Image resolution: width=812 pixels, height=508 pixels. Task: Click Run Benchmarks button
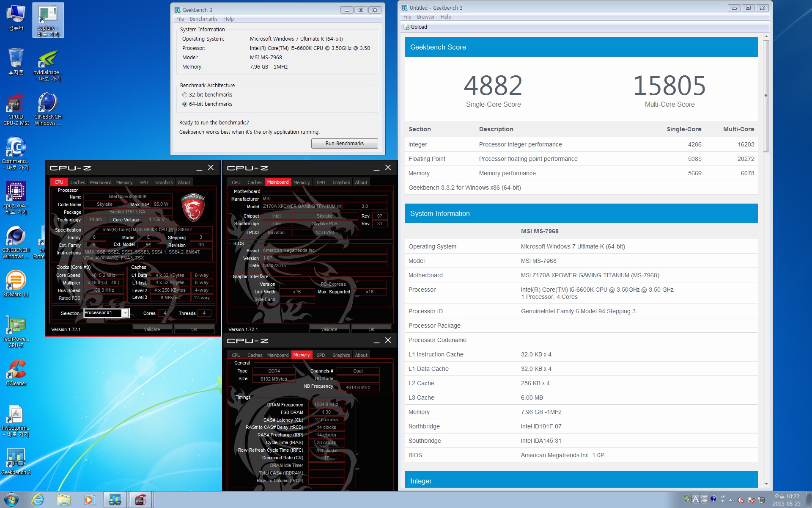345,144
